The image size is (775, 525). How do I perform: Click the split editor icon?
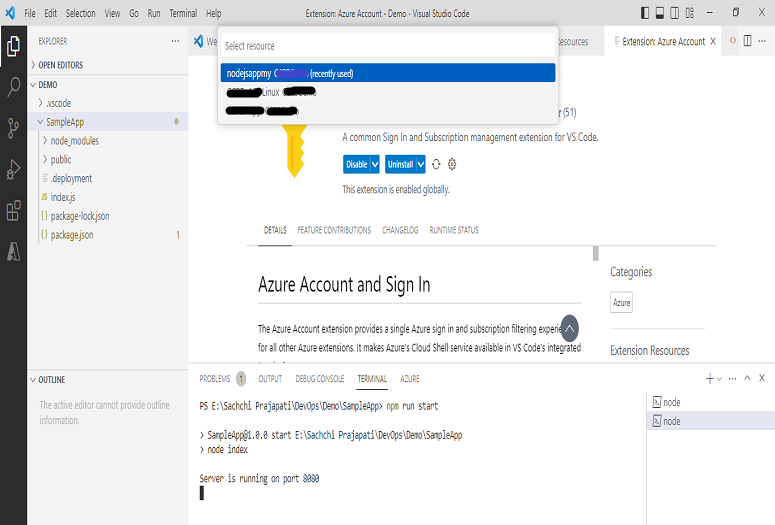coord(747,41)
